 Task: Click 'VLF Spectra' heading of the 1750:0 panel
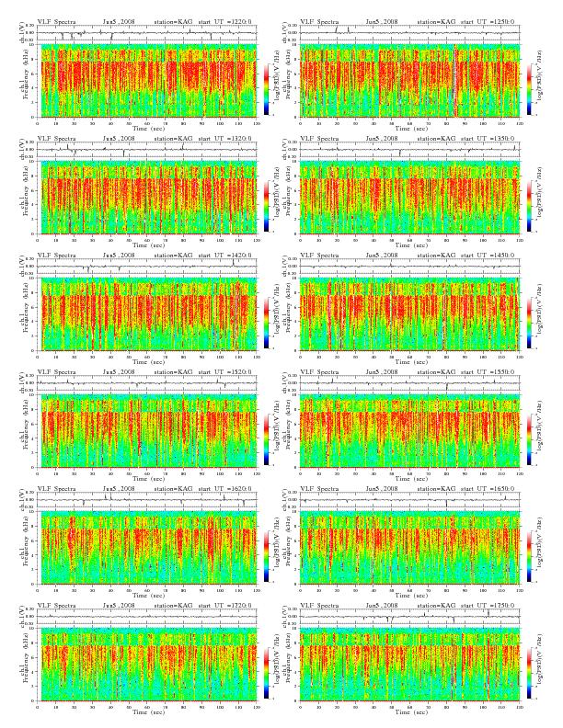319,606
